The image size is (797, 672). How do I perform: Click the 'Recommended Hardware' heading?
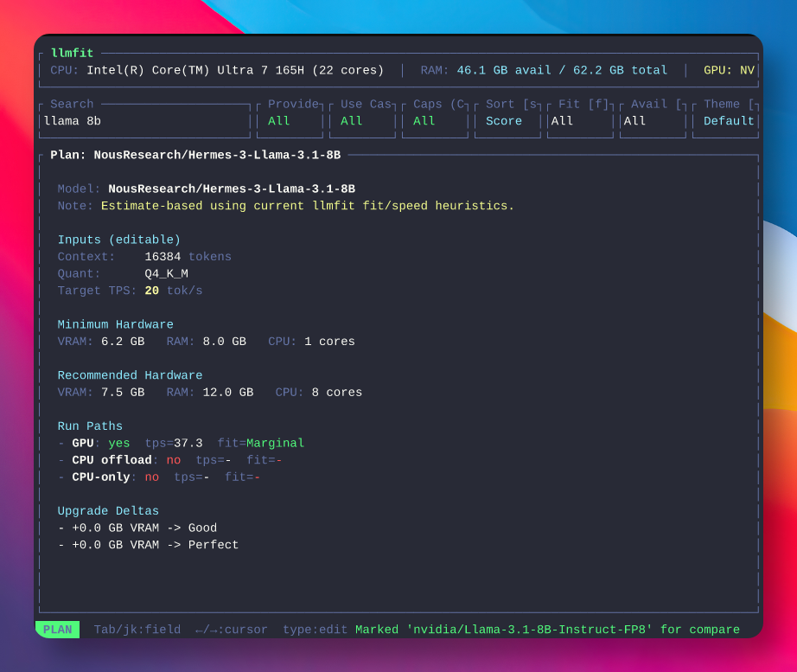131,375
